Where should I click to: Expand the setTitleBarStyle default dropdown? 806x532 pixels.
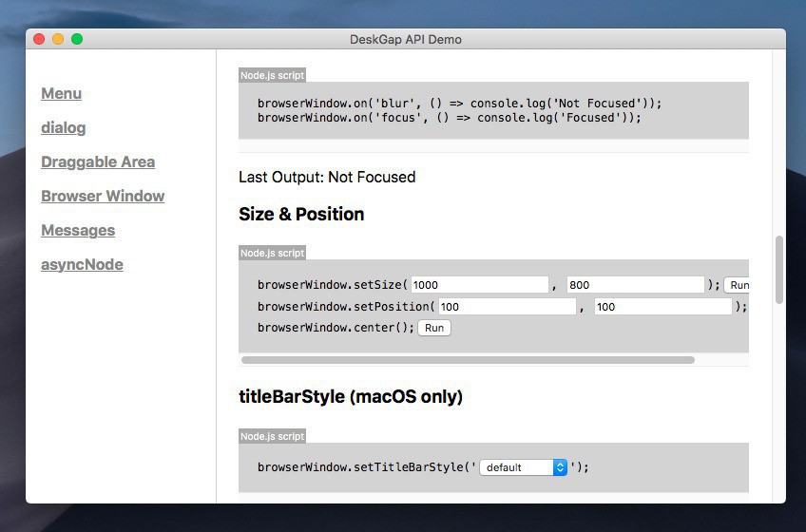pos(523,467)
